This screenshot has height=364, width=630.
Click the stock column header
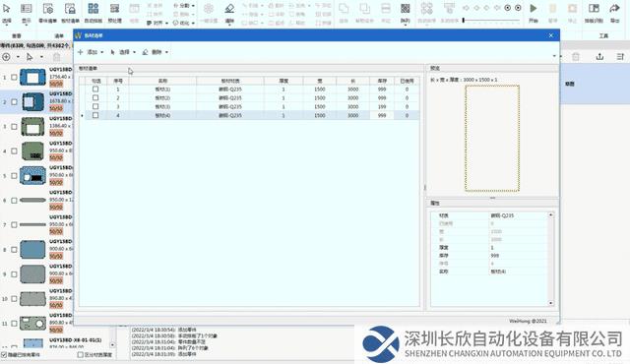click(382, 81)
